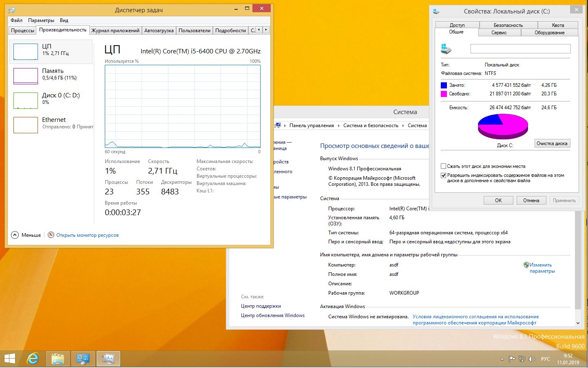Expand the breadcrumb arrow after Система и безопасность
The height and width of the screenshot is (368, 588).
[x=403, y=126]
